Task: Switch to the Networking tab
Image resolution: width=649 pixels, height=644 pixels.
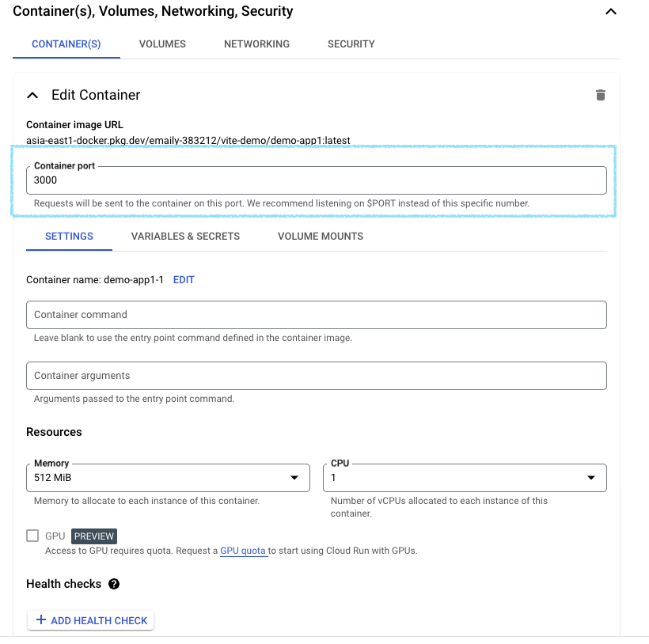Action: (x=256, y=44)
